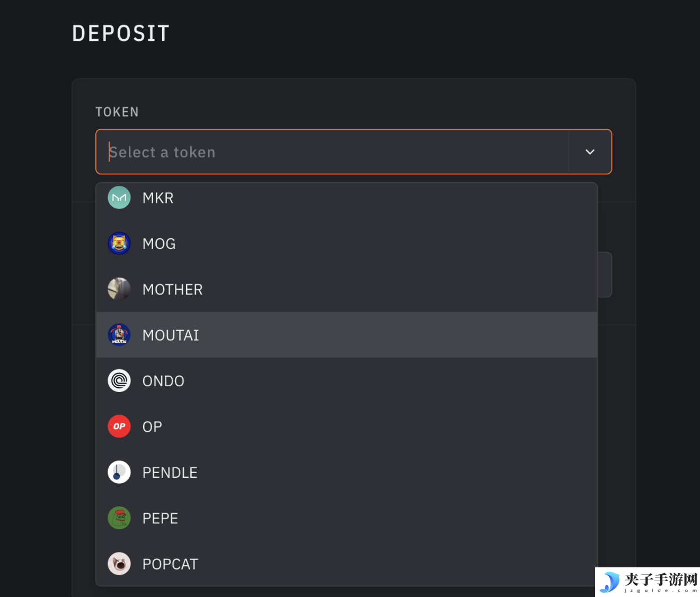Click the ONDO spiral icon

tap(119, 381)
